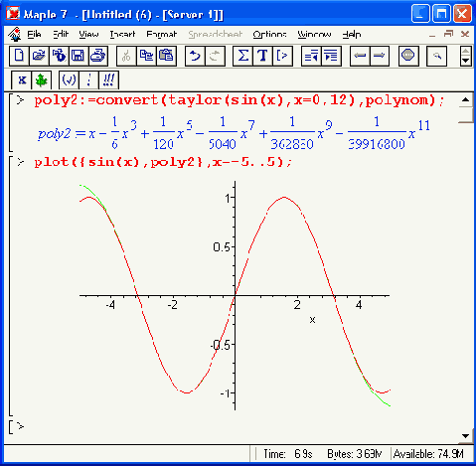Expand the toolbar overflow arrows at right
Screen dimensions: 476x466
(x=465, y=56)
